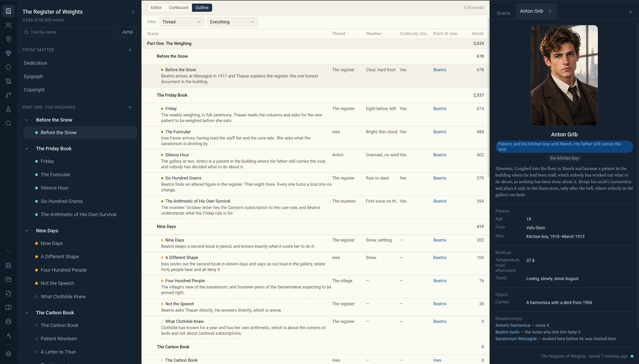Collapse The Carbon Book chapter
Screen dimensions: 639x364
[x=26, y=313]
